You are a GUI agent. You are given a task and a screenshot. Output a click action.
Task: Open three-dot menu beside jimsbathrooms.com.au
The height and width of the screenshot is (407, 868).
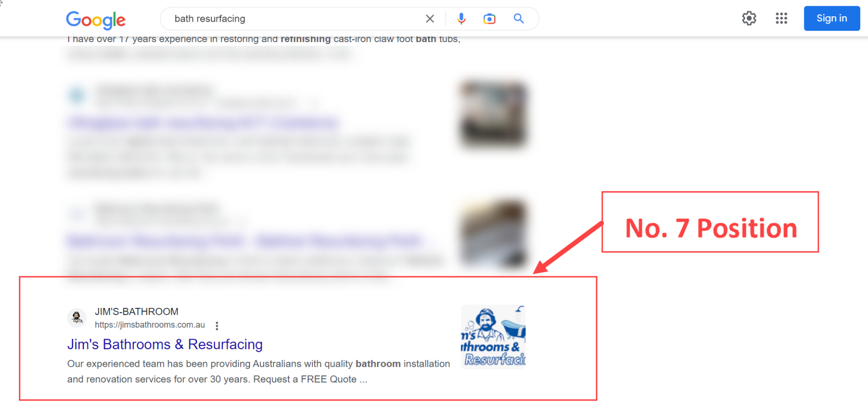coord(217,326)
